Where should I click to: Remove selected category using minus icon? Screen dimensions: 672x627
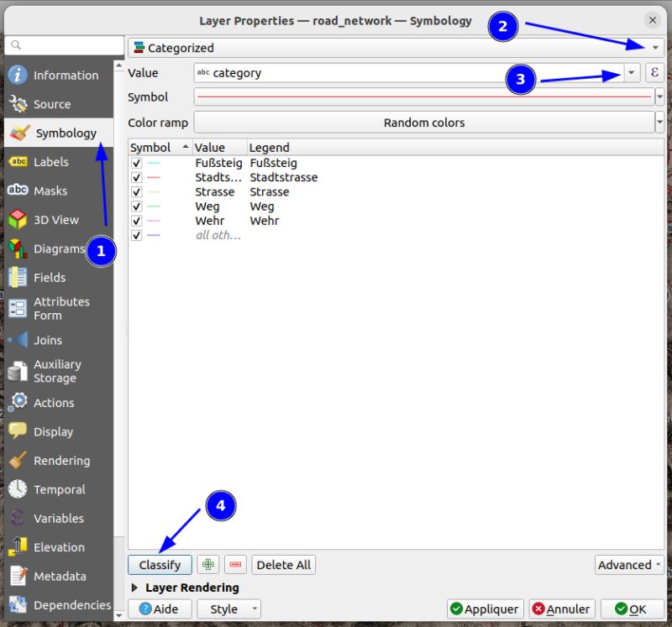click(236, 564)
